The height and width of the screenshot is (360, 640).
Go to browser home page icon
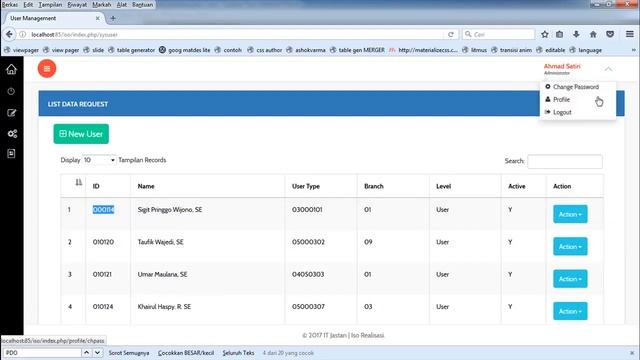pos(593,34)
